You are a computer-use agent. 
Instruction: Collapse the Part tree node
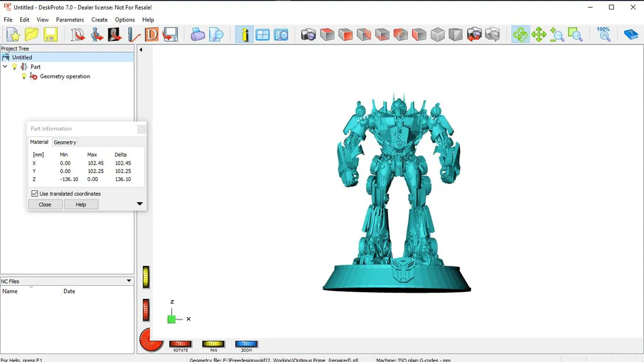5,67
